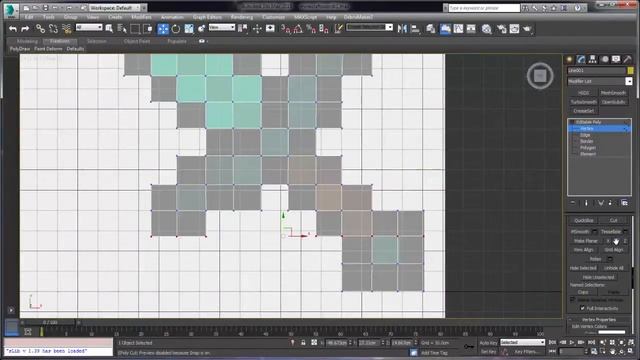Toggle the Relax settings box

609,259
